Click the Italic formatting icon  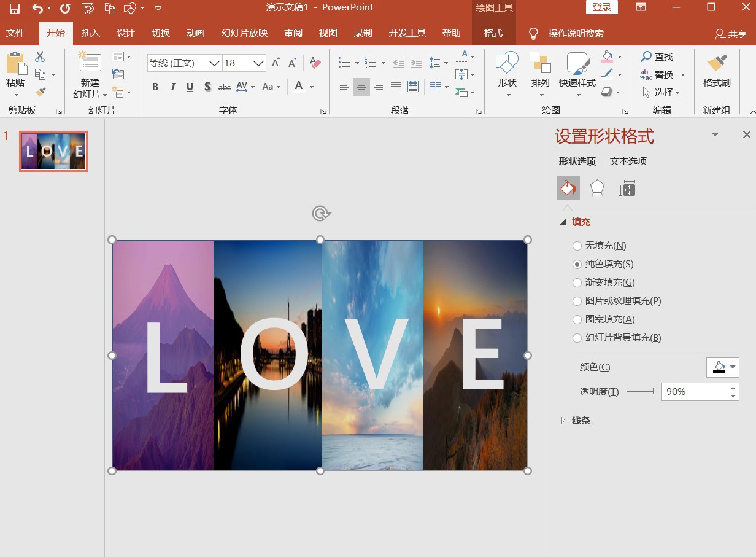tap(173, 87)
